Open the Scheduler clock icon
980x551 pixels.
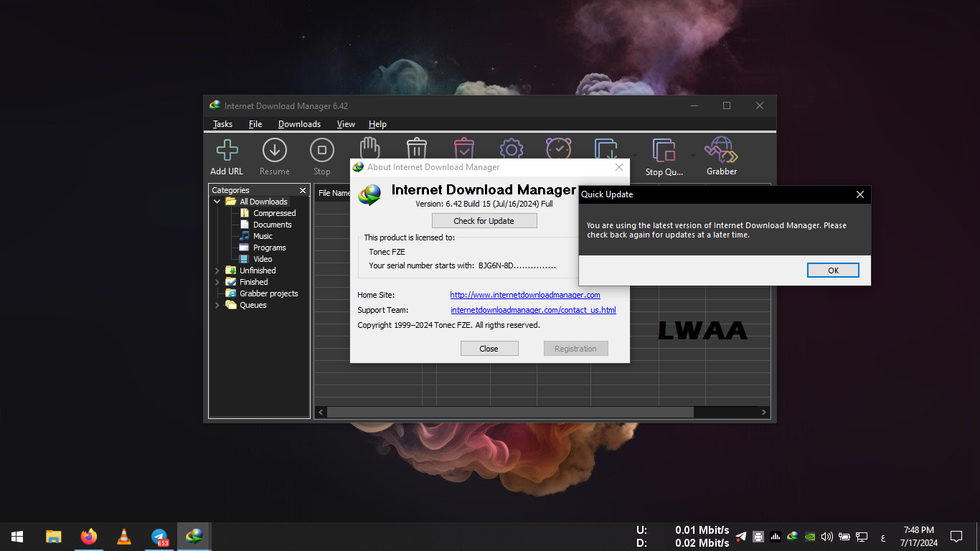558,148
